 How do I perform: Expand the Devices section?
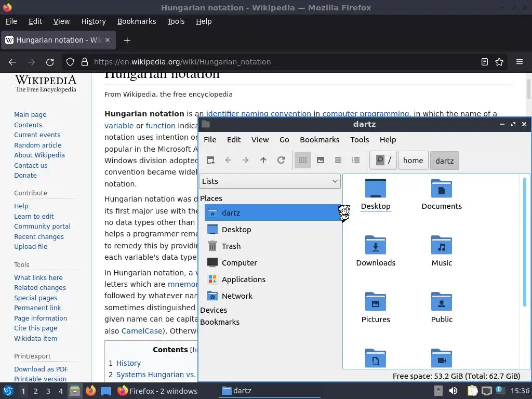[214, 310]
